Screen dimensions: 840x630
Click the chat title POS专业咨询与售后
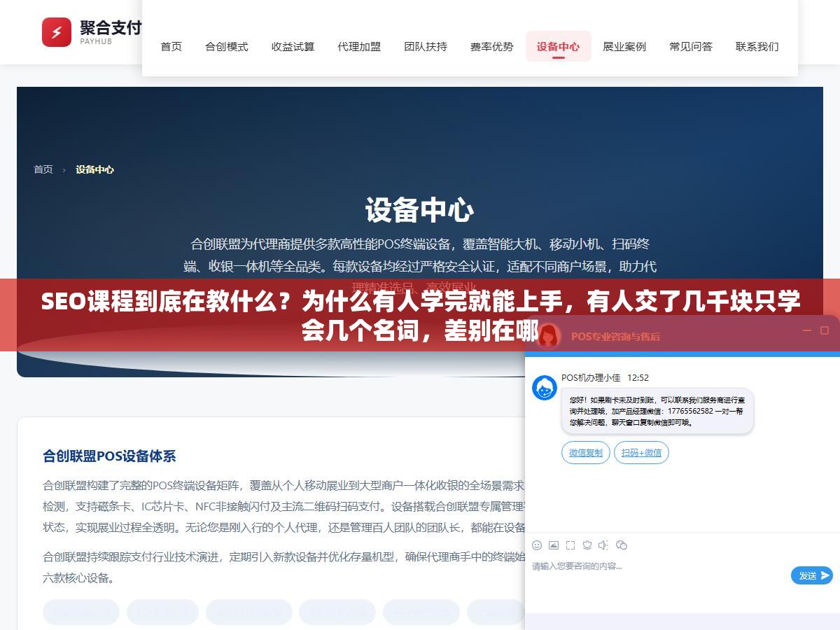[615, 336]
